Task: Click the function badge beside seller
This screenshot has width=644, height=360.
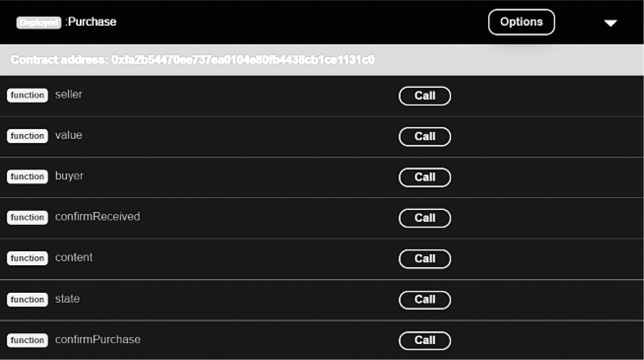Action: tap(27, 95)
